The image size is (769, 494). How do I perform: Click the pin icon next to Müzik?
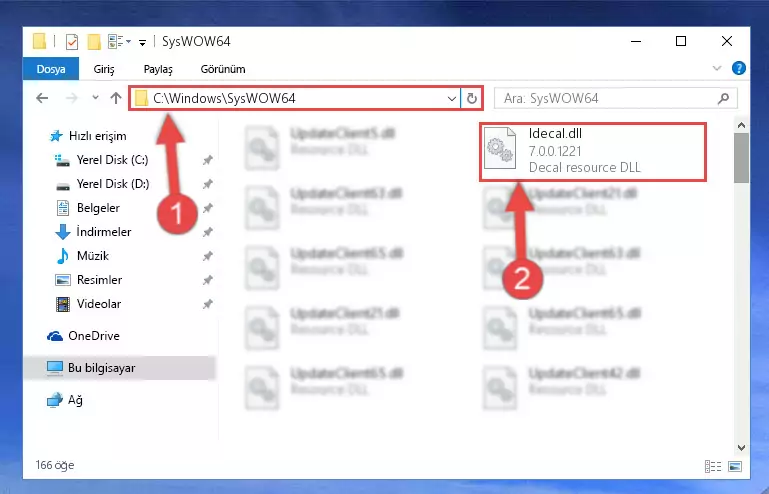pos(208,256)
